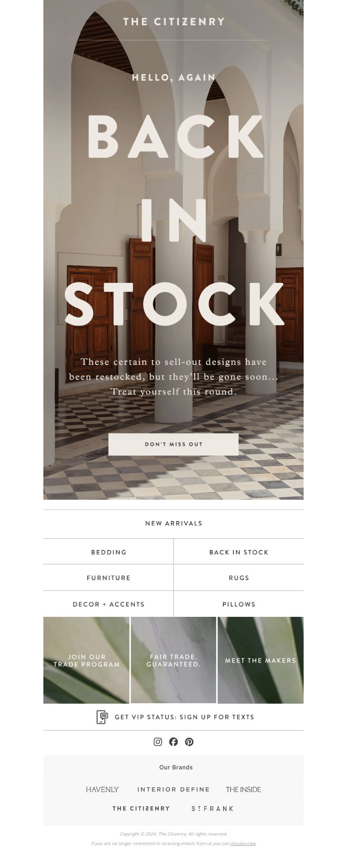Open the St. Frank brand logo
Image resolution: width=347 pixels, height=868 pixels.
[x=213, y=809]
